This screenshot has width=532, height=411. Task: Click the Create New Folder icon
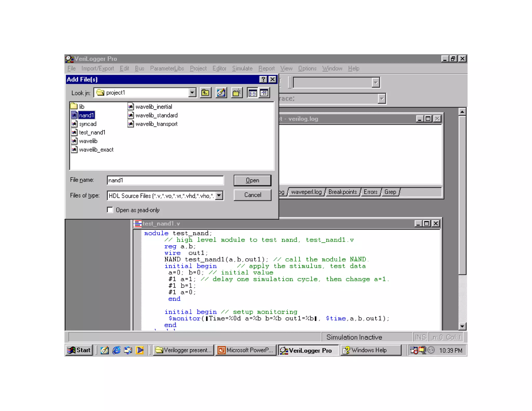(237, 93)
